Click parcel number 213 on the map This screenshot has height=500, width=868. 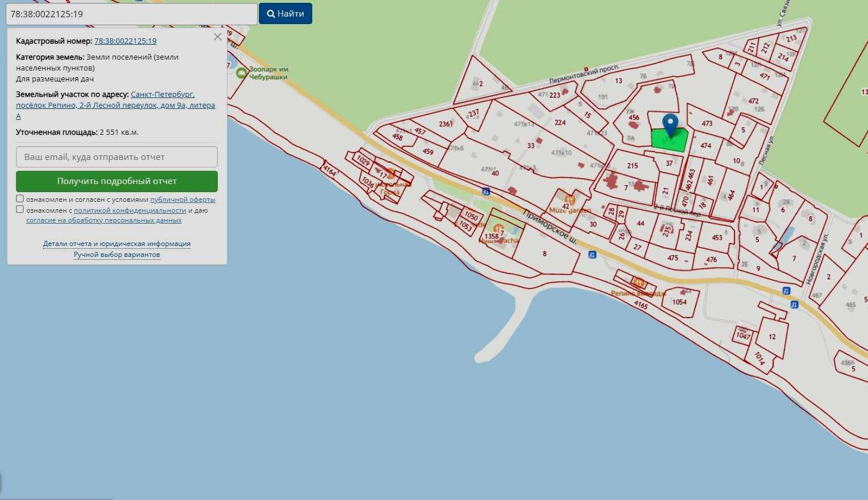(791, 38)
